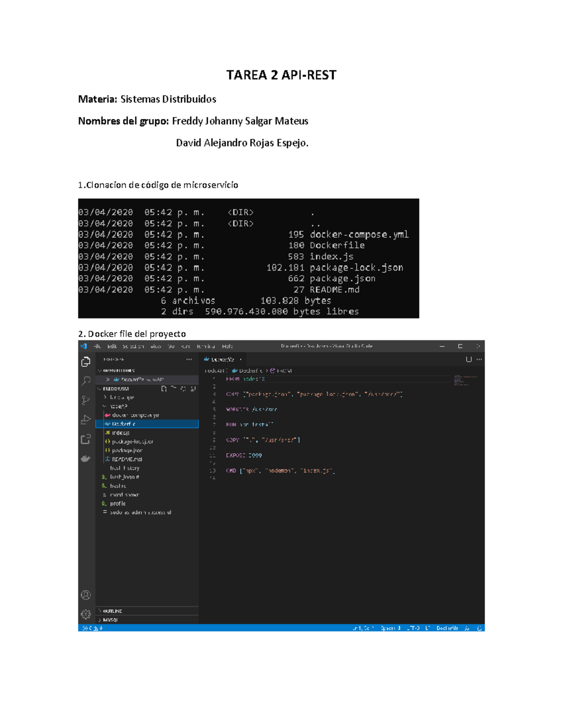Click the Split Editor icon

469,360
